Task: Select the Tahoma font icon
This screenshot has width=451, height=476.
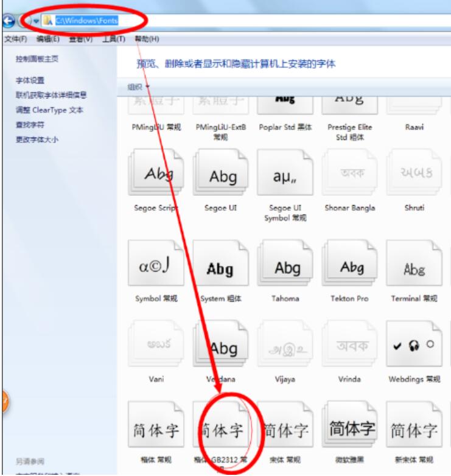Action: tap(285, 263)
